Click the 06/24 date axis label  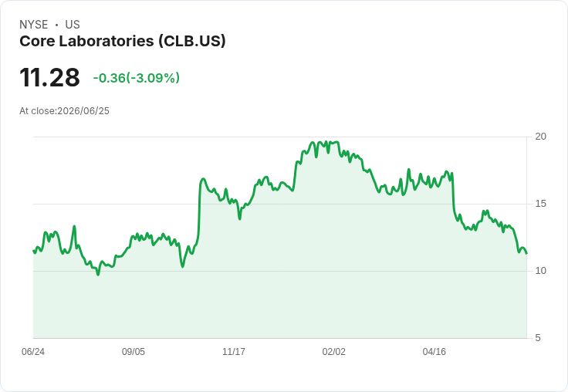click(33, 351)
